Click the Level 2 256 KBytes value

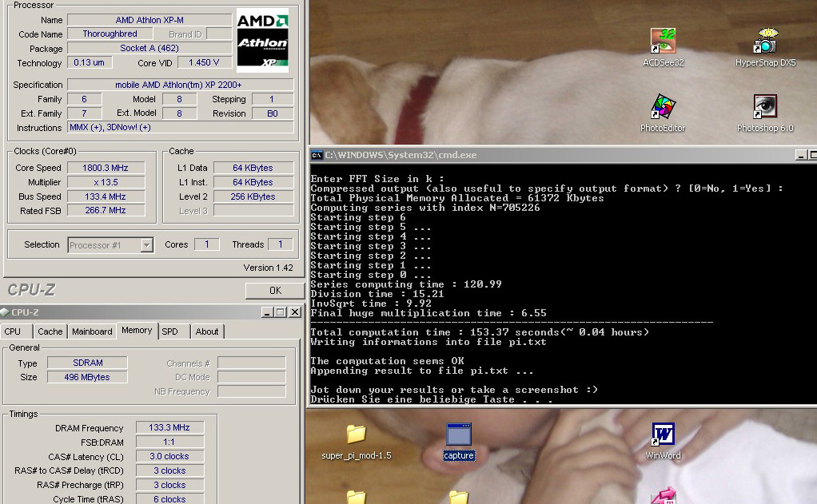(x=253, y=196)
